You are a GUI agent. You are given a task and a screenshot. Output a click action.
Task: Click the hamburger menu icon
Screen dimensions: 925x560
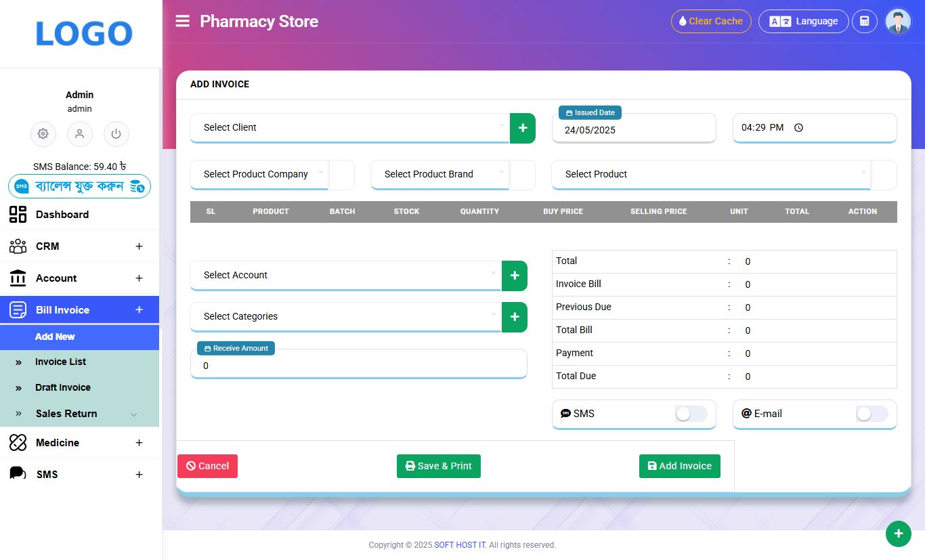coord(182,21)
